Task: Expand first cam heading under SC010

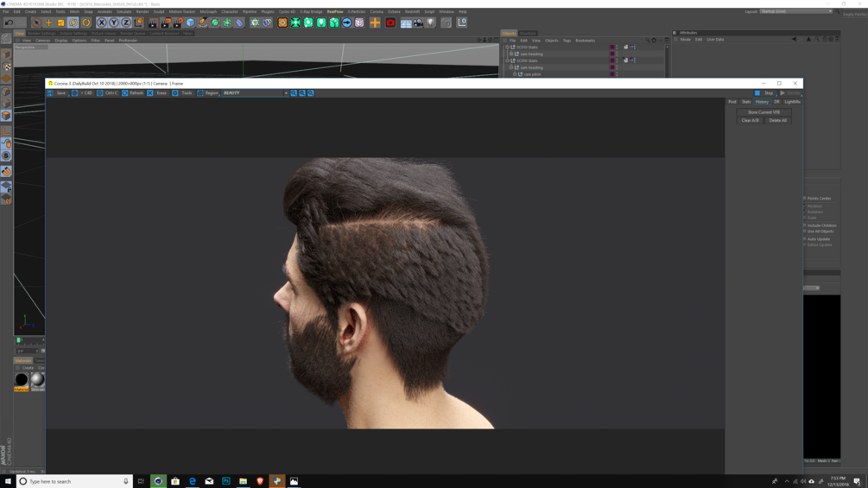Action: coord(511,54)
